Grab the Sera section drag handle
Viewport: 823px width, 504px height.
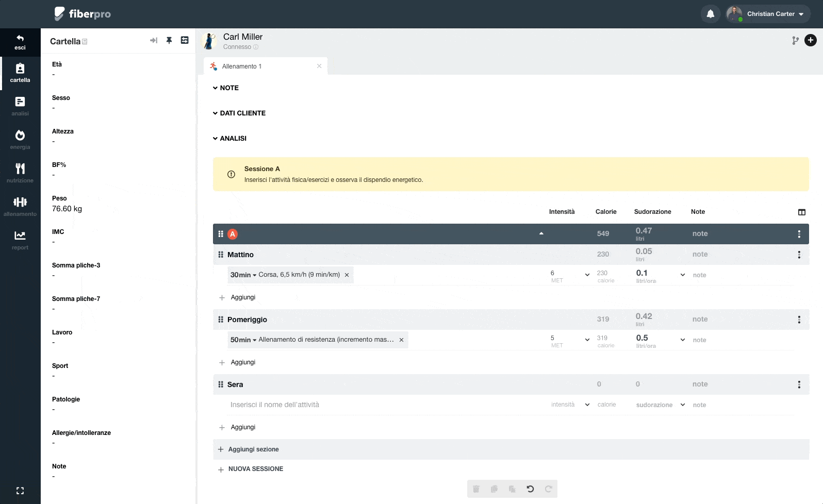[x=221, y=384]
